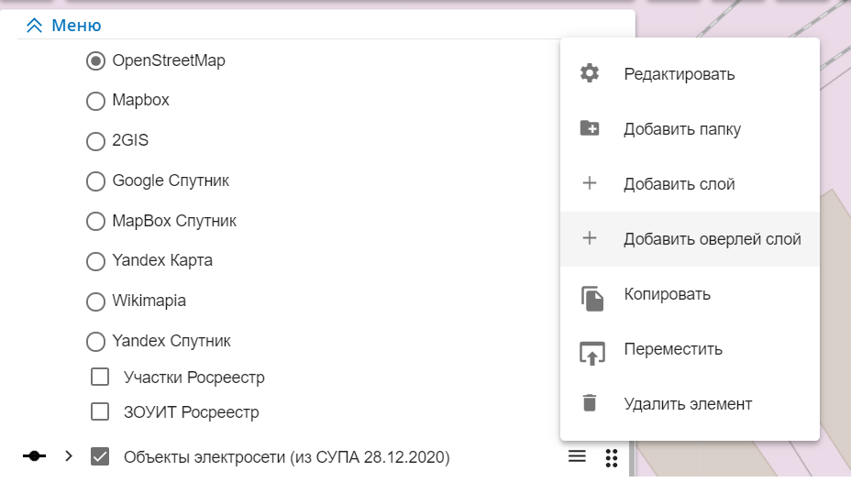The height and width of the screenshot is (504, 851).
Task: Choose the 2GIS base map option
Action: pos(95,141)
